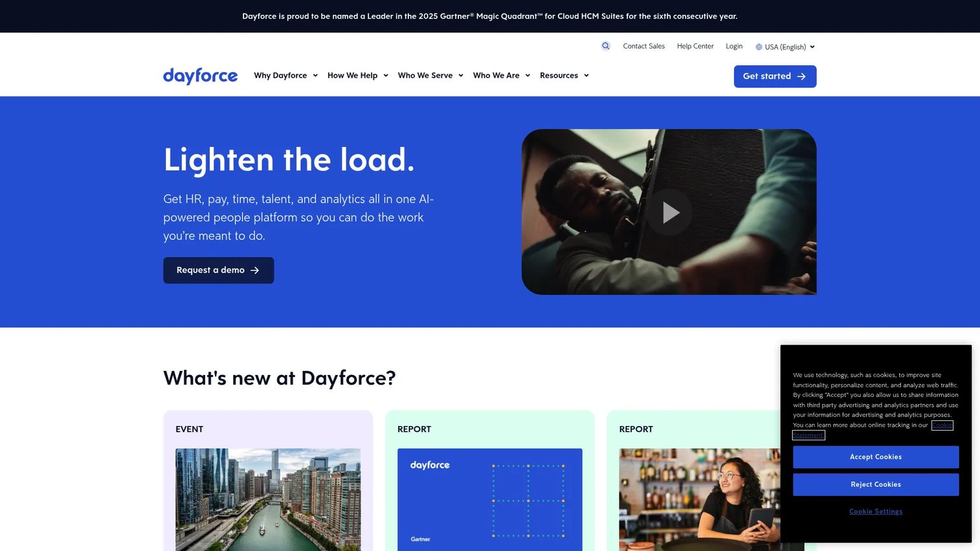The width and height of the screenshot is (980, 551).
Task: Click the arrow in Request a demo
Action: (x=255, y=271)
